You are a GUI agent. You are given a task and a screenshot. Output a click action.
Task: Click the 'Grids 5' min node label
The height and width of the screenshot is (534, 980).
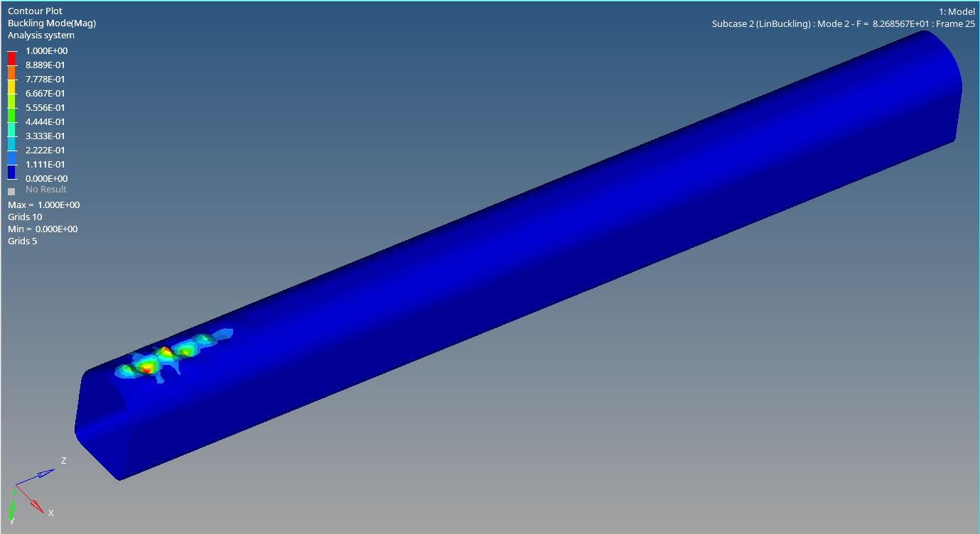(x=23, y=241)
